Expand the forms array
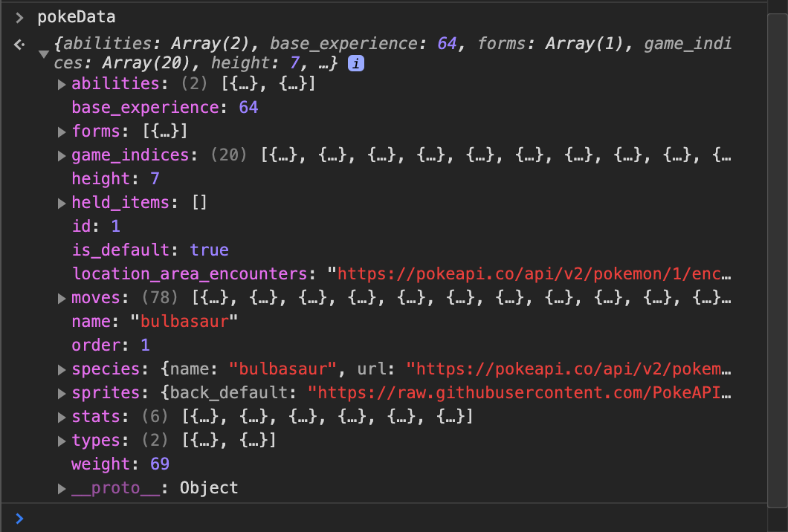This screenshot has height=532, width=788. pyautogui.click(x=62, y=132)
